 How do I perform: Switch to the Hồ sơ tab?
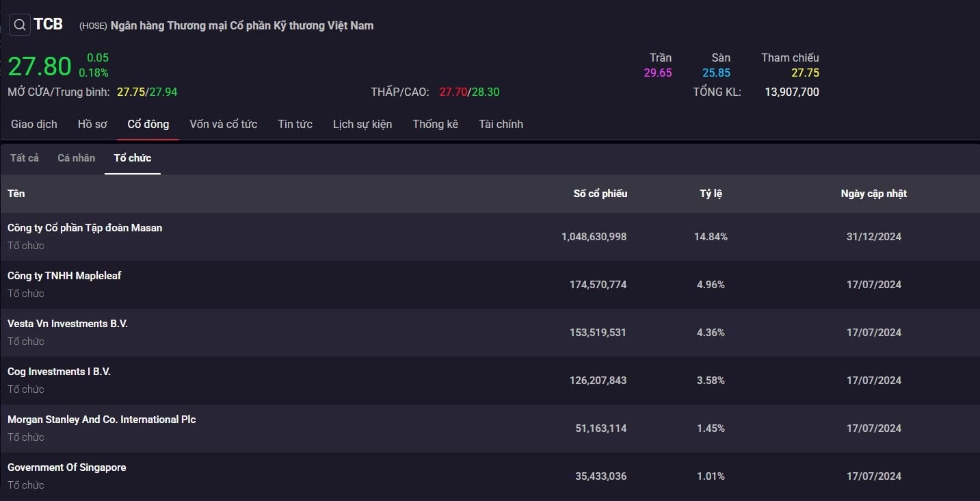[92, 124]
